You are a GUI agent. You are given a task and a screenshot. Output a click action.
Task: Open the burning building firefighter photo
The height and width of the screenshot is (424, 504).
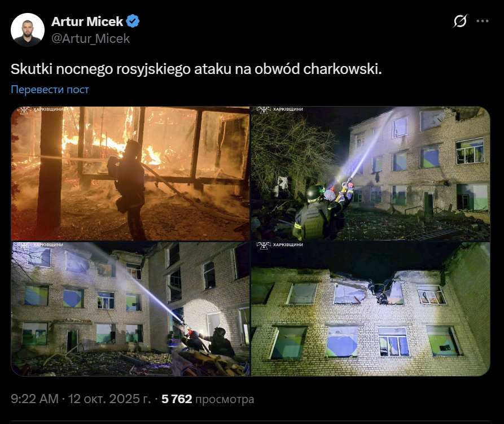tap(130, 173)
